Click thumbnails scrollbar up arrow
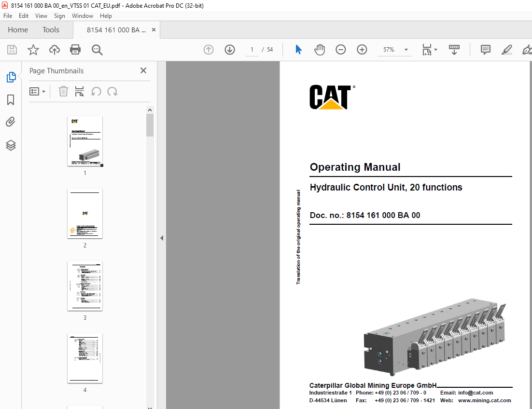Viewport: 532px width, 409px height. click(150, 110)
